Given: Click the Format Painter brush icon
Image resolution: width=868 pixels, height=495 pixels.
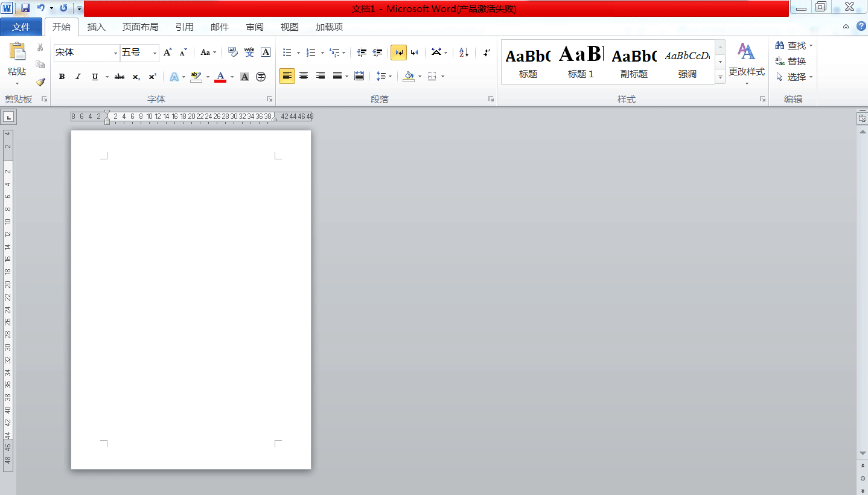Looking at the screenshot, I should click(40, 82).
